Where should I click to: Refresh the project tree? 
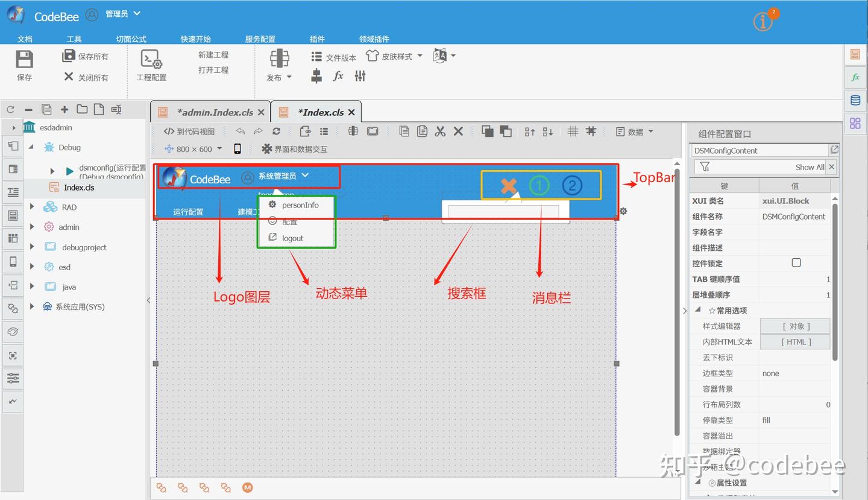10,110
